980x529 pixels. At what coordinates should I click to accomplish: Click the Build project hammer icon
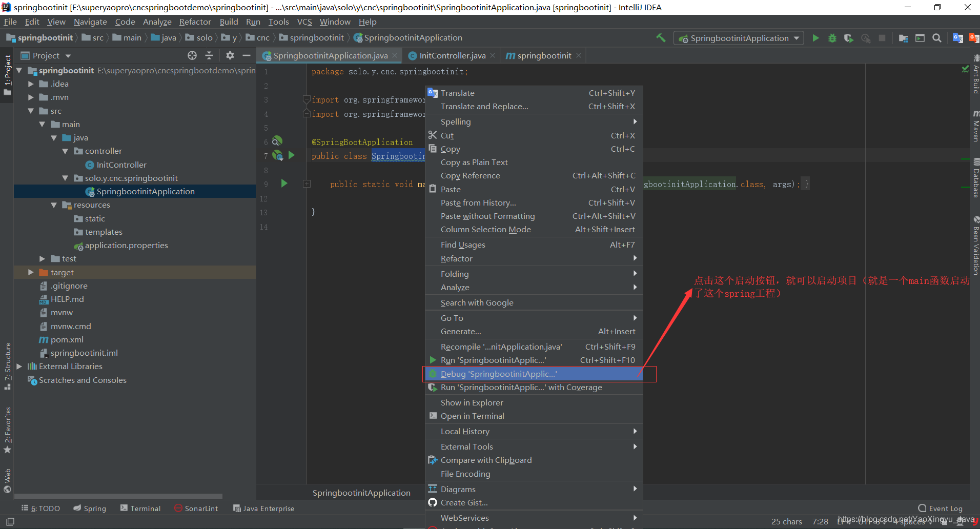(x=661, y=38)
